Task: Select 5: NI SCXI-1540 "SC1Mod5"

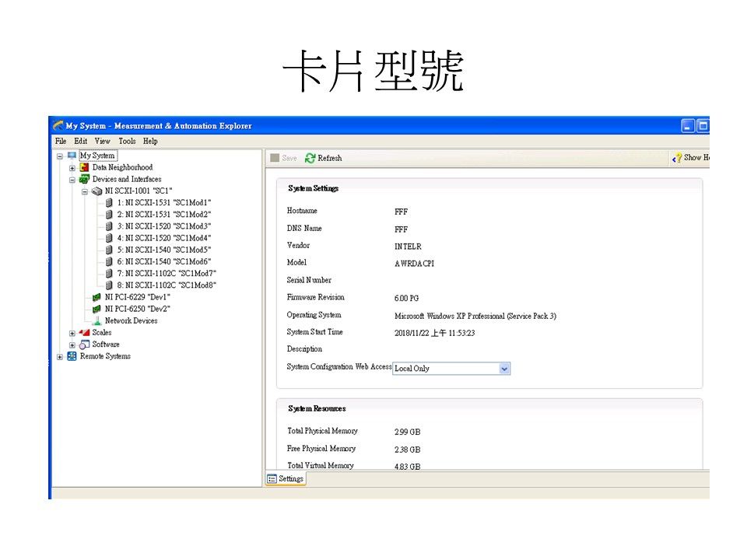Action: coord(164,250)
